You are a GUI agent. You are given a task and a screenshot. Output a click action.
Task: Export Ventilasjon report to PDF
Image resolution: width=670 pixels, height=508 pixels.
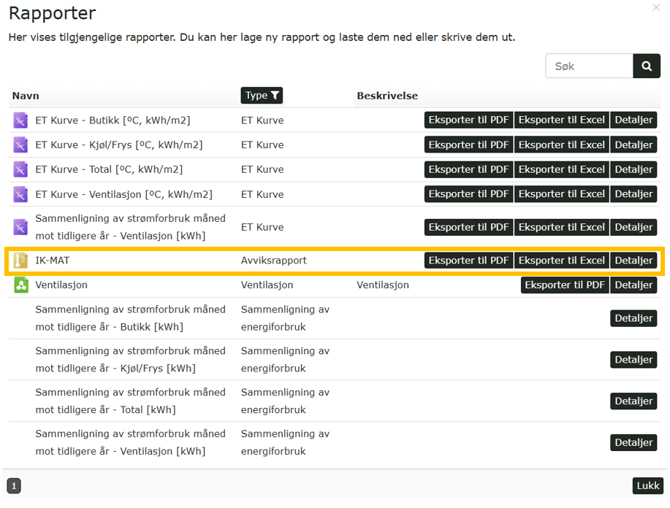pyautogui.click(x=564, y=285)
